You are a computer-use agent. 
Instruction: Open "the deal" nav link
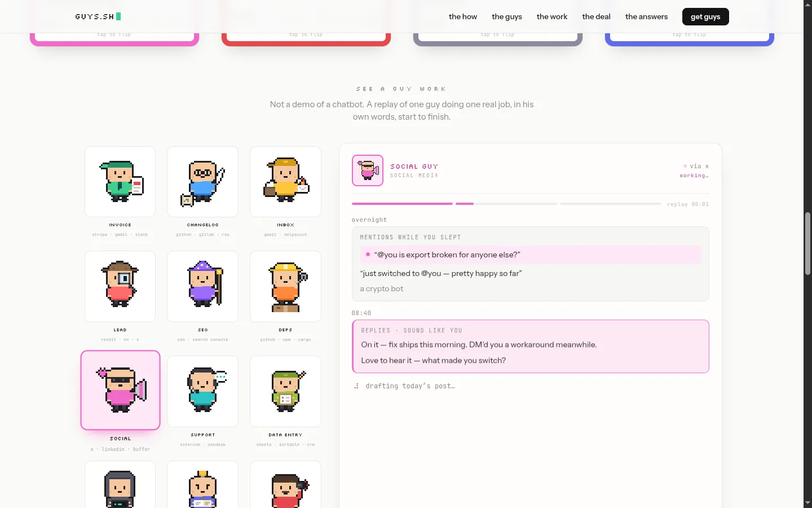click(596, 16)
